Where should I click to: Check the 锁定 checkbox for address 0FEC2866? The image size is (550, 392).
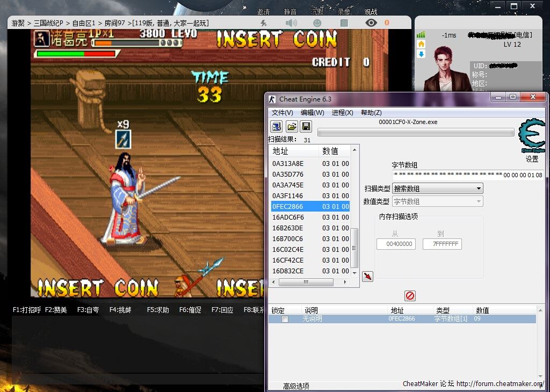[x=285, y=319]
